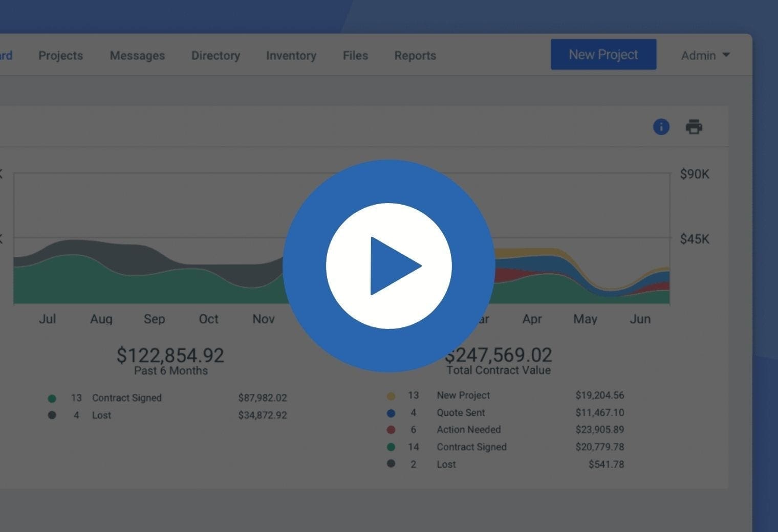778x532 pixels.
Task: Click the Sep label on chart axis
Action: tap(155, 319)
